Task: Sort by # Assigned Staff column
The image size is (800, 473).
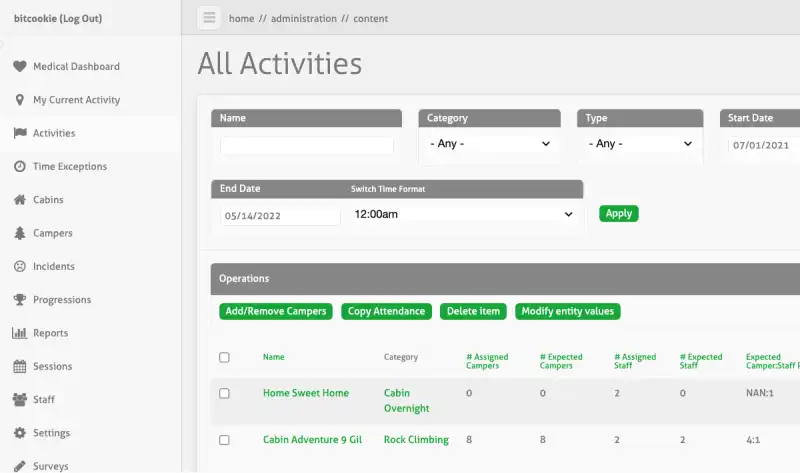Action: tap(635, 361)
